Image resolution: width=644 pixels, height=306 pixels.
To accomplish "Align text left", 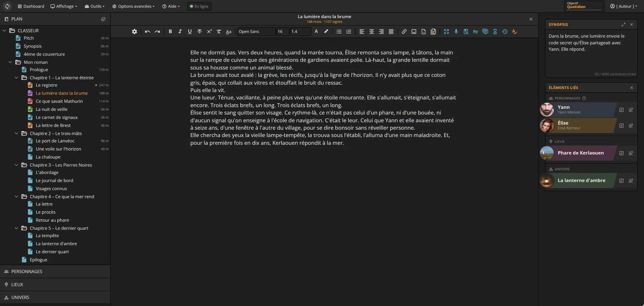I will [x=362, y=32].
